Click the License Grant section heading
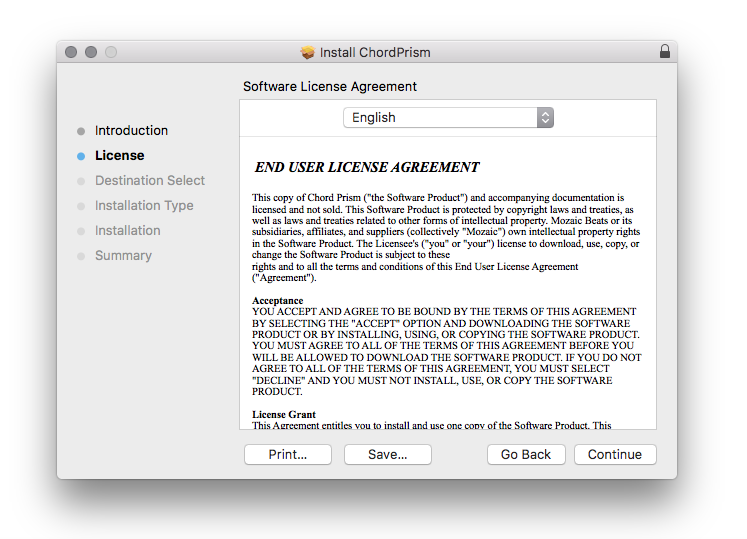747x539 pixels. (x=284, y=415)
